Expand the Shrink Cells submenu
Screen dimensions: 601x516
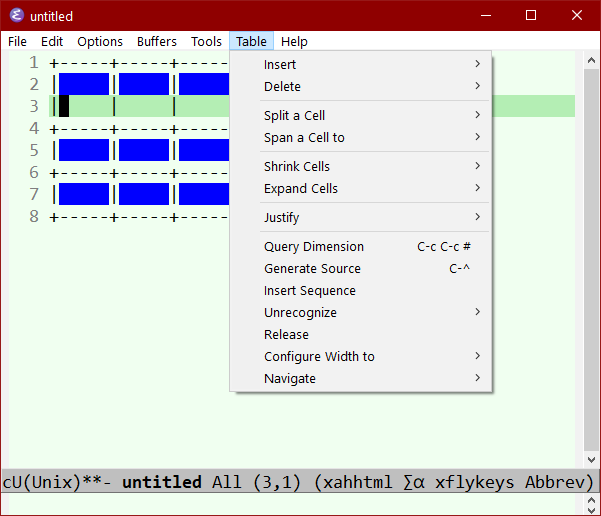(360, 166)
